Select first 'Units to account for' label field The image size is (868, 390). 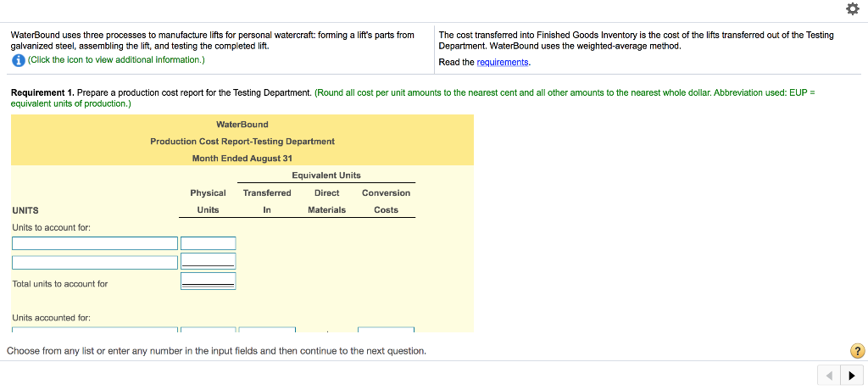click(95, 243)
